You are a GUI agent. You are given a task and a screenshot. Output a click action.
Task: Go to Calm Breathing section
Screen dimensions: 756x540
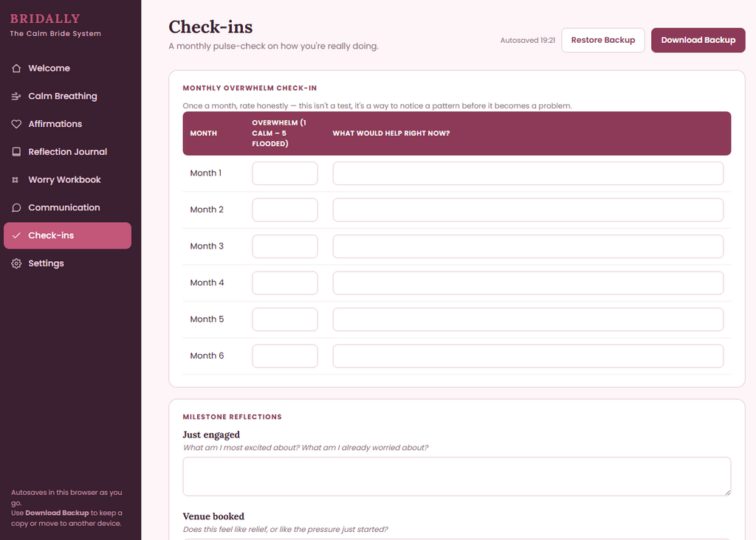coord(67,97)
